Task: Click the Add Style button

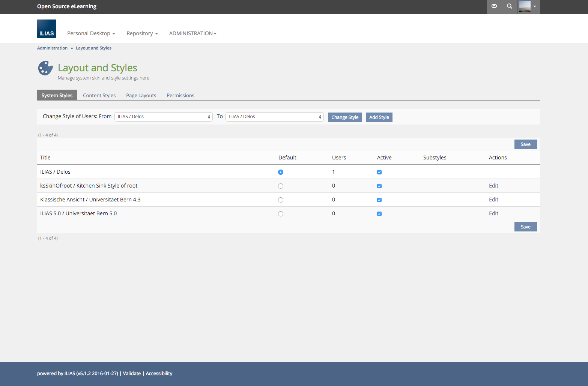Action: 379,117
